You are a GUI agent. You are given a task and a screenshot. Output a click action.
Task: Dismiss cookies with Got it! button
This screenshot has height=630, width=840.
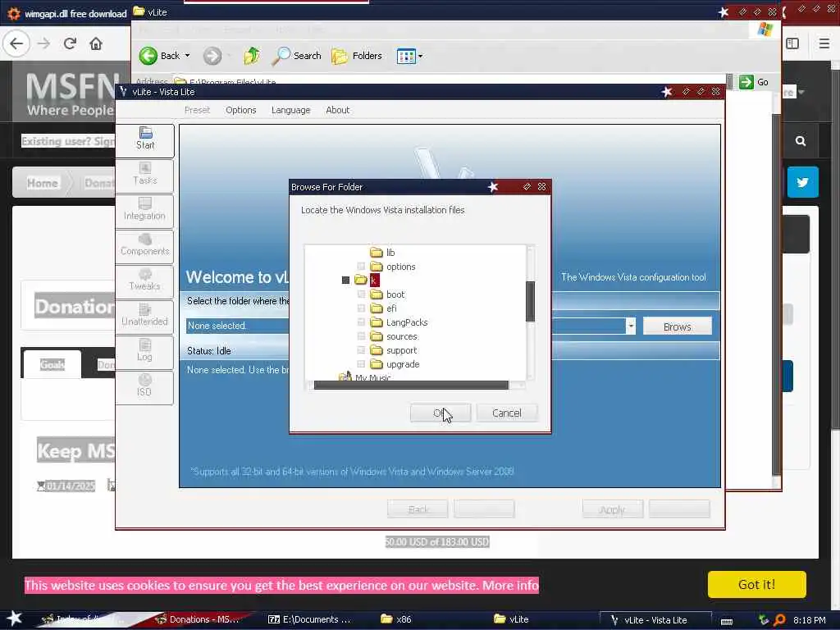point(756,584)
